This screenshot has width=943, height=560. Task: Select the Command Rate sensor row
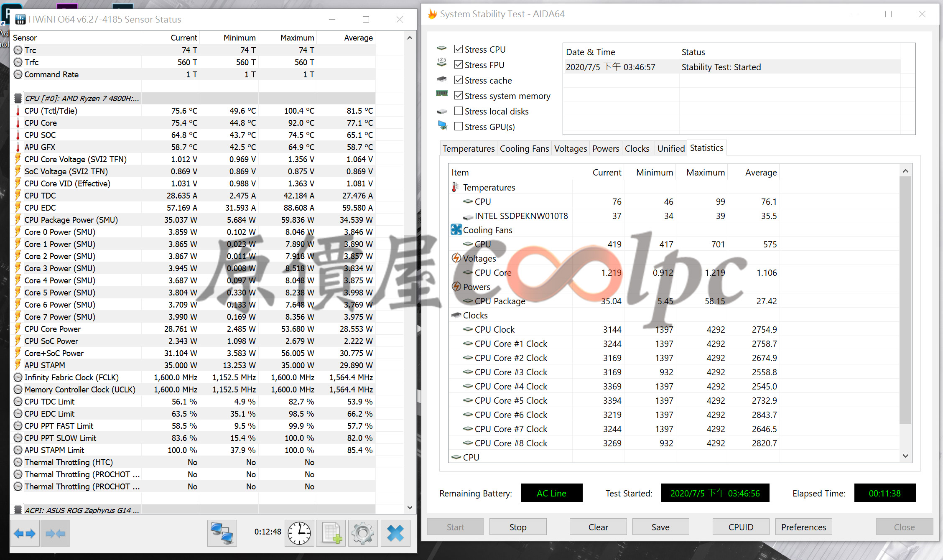tap(194, 74)
